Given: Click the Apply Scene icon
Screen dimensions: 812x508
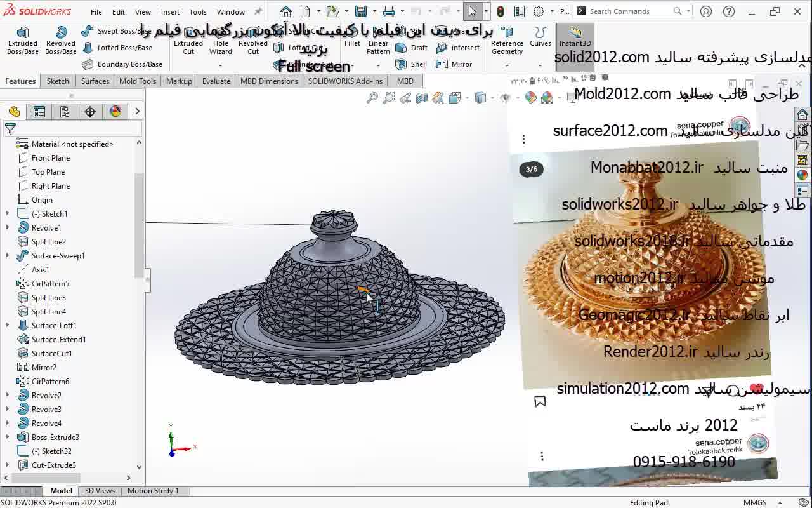Looking at the screenshot, I should click(547, 98).
